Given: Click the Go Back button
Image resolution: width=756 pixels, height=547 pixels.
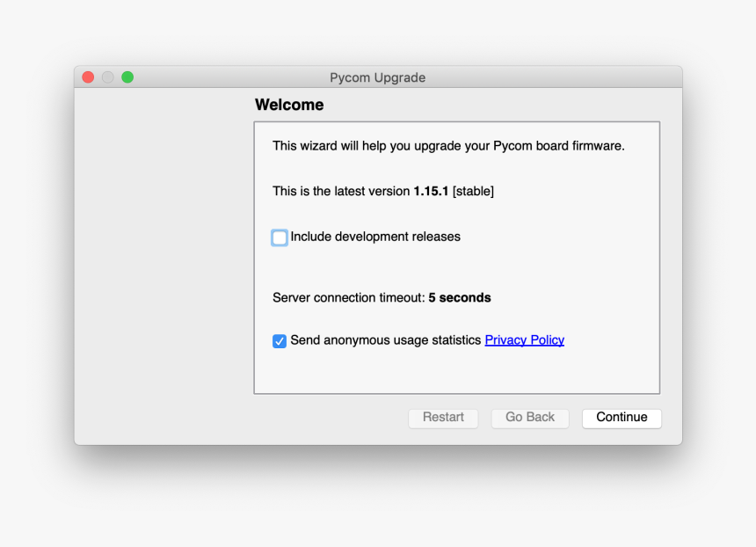Looking at the screenshot, I should coord(529,418).
